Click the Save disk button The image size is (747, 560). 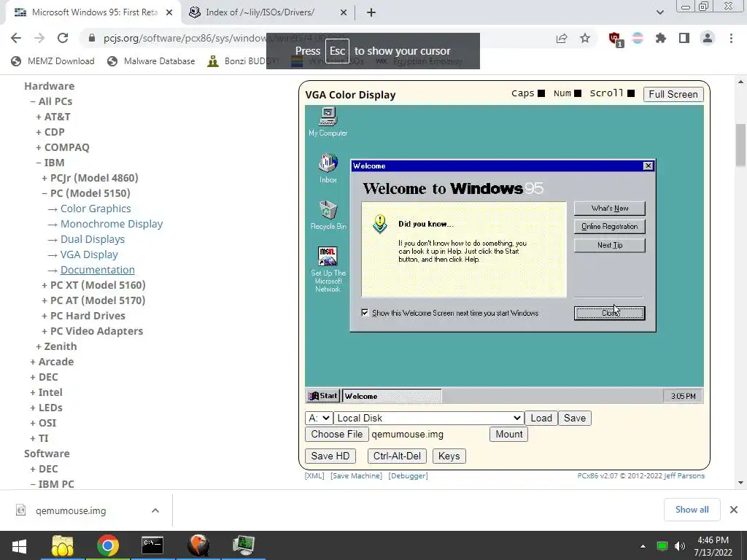pos(575,418)
